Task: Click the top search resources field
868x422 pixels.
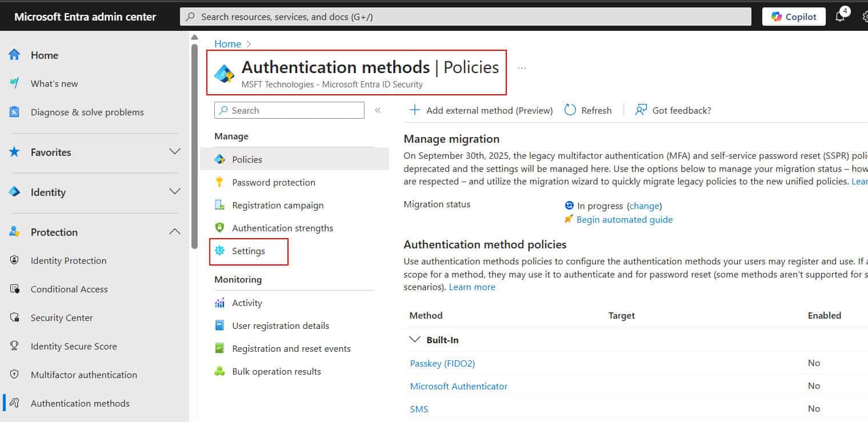Action: pos(465,17)
